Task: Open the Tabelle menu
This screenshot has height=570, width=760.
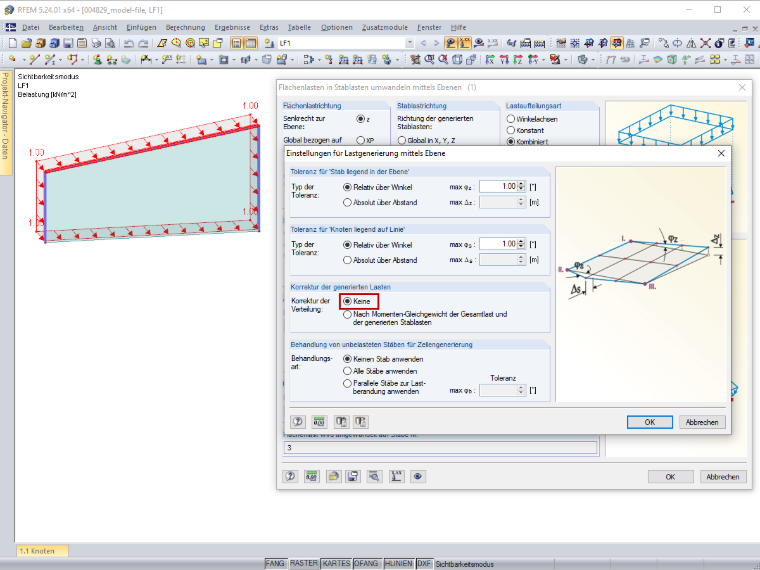Action: 300,28
